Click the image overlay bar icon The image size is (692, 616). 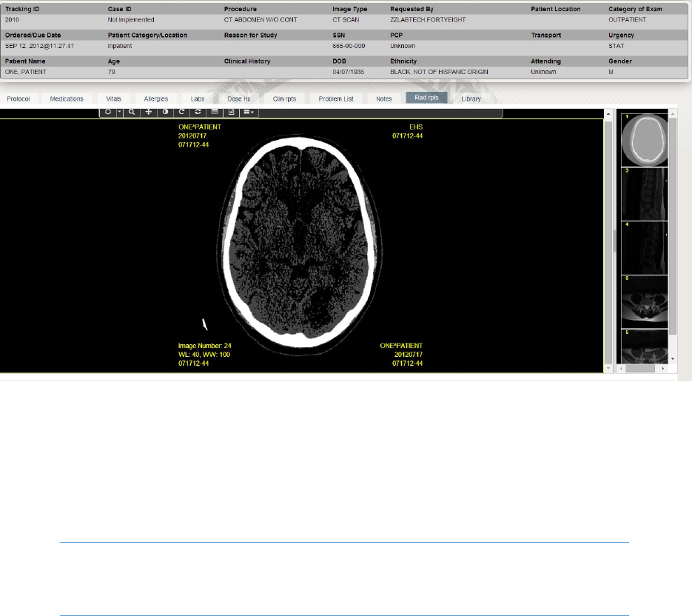[x=215, y=112]
